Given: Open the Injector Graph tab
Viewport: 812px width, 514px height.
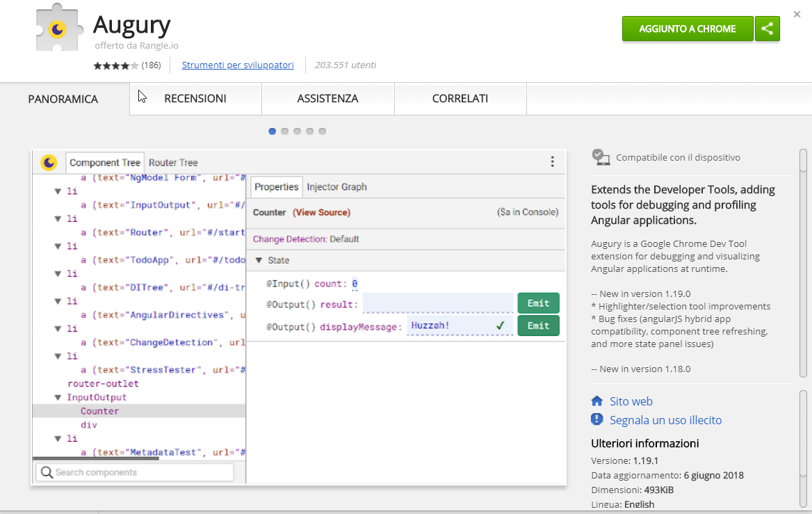Looking at the screenshot, I should click(x=336, y=186).
